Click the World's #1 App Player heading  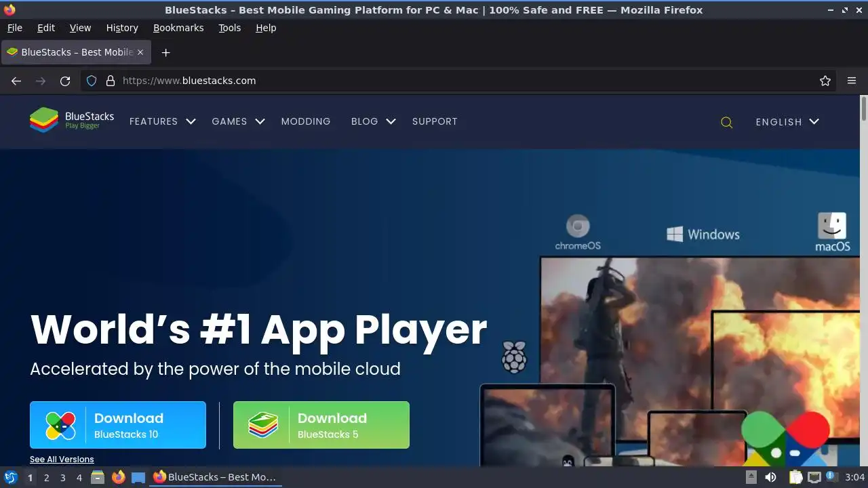pyautogui.click(x=258, y=329)
